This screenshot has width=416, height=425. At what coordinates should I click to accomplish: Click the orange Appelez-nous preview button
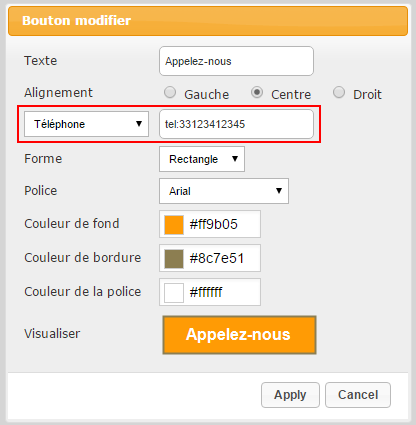point(239,335)
